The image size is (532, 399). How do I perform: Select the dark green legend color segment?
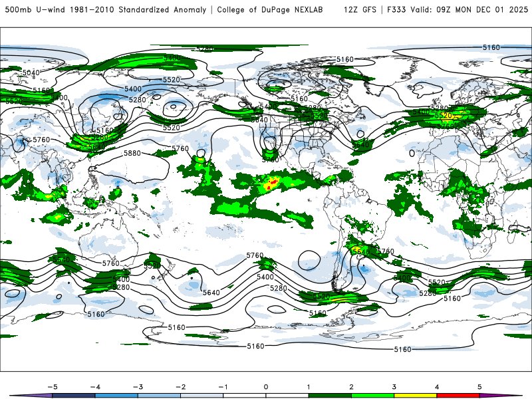(330, 396)
